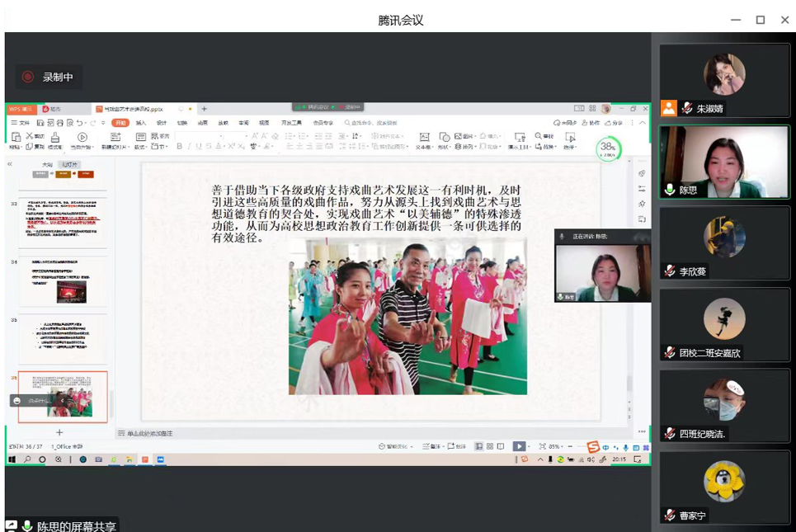Click the 文本框 text box tool
This screenshot has width=796, height=532.
coord(424,140)
